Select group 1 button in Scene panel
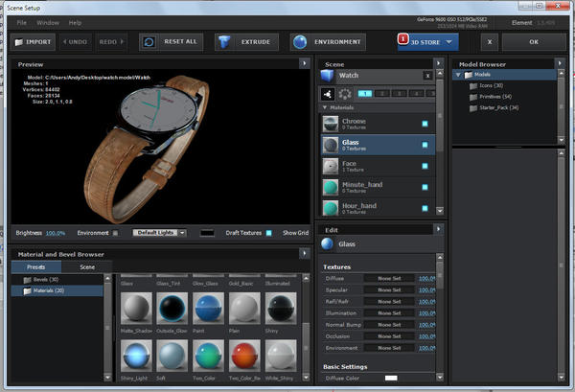This screenshot has width=575, height=392. 365,94
